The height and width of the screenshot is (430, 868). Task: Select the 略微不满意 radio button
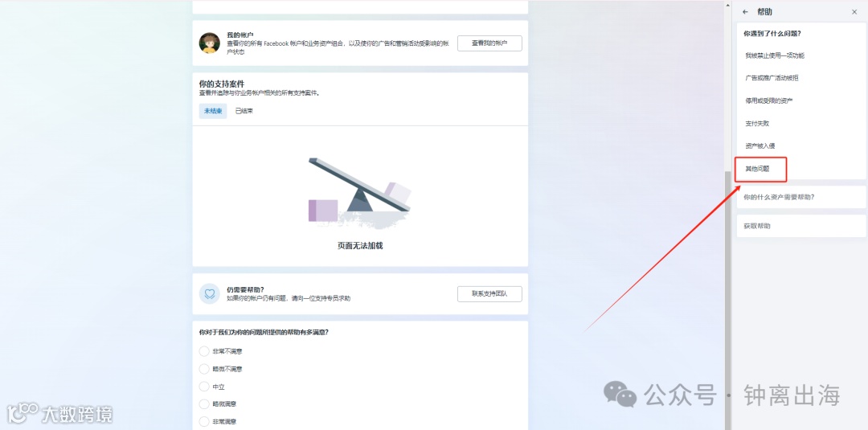(x=203, y=369)
